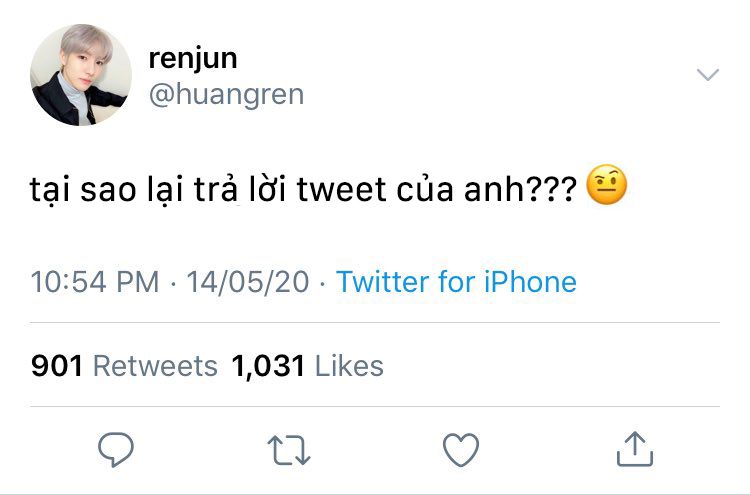Open the @huangren handle
This screenshot has height=495, width=750.
click(226, 94)
